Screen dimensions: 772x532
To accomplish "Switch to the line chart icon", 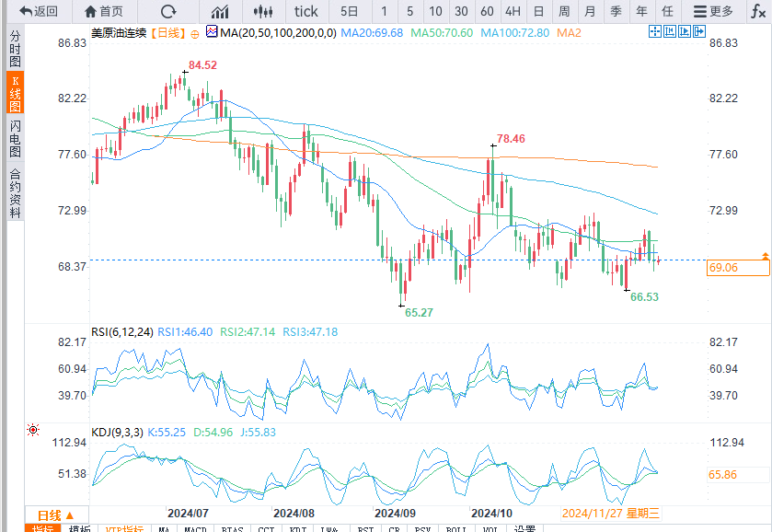I will [x=220, y=11].
